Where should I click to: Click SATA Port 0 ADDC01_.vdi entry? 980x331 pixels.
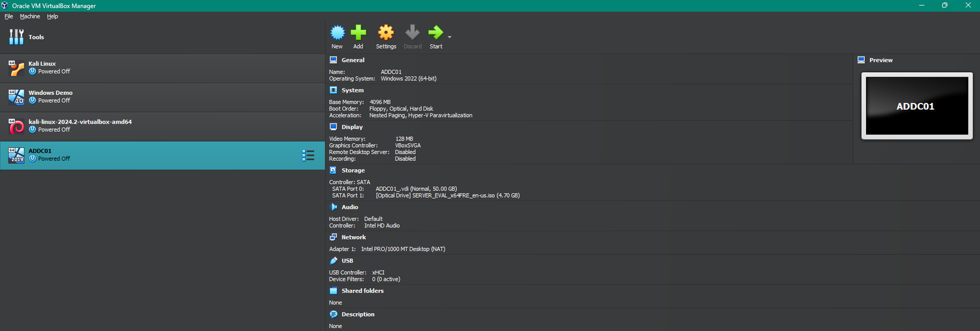pos(416,189)
